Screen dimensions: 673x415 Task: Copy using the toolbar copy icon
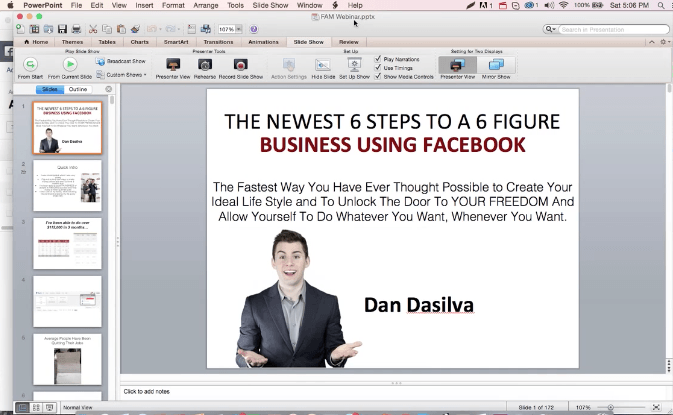pos(107,29)
